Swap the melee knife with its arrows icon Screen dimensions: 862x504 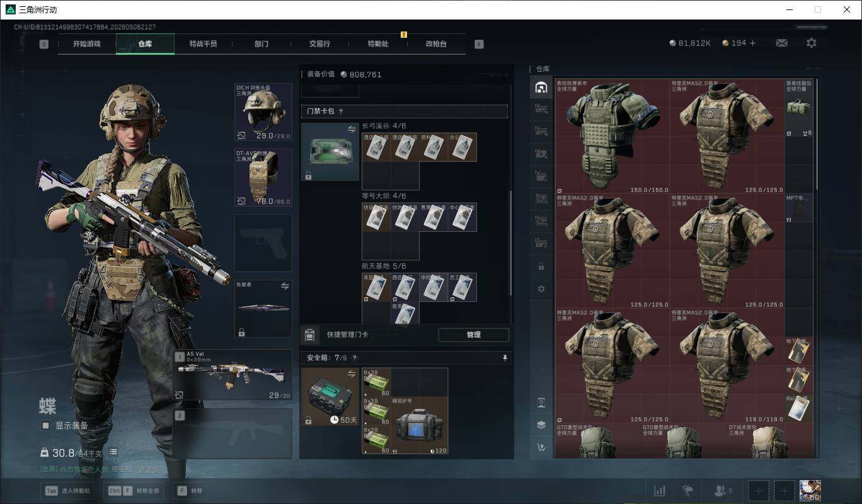[285, 286]
